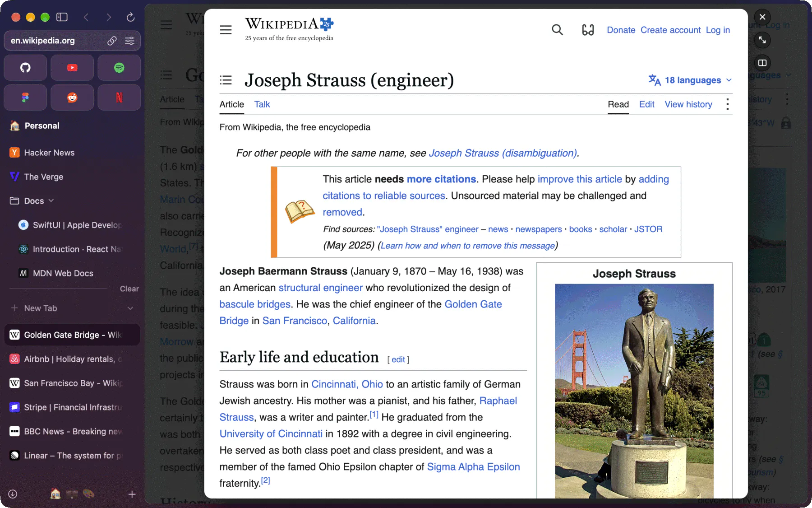Image resolution: width=812 pixels, height=508 pixels.
Task: Clear the unpinned tabs with Clear
Action: coord(129,289)
